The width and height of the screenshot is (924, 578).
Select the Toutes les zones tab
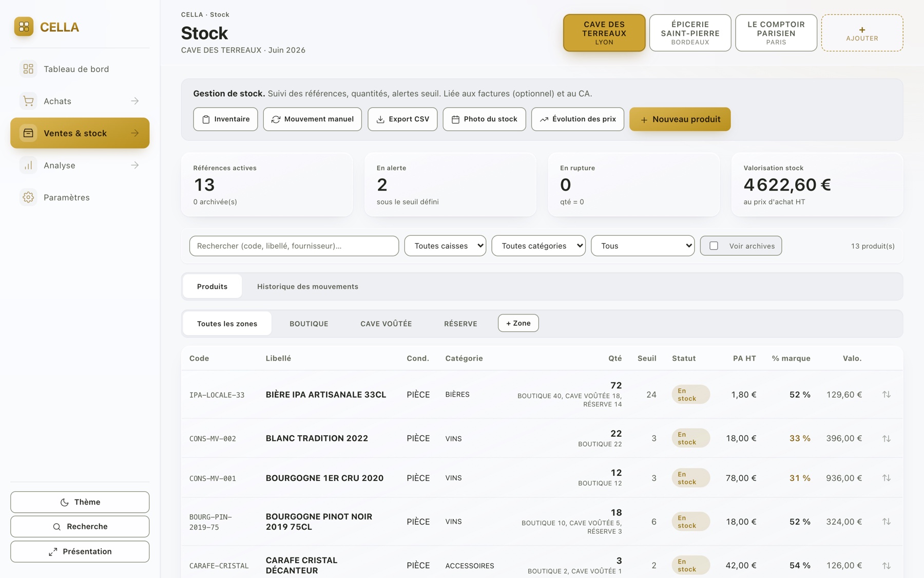tap(227, 324)
